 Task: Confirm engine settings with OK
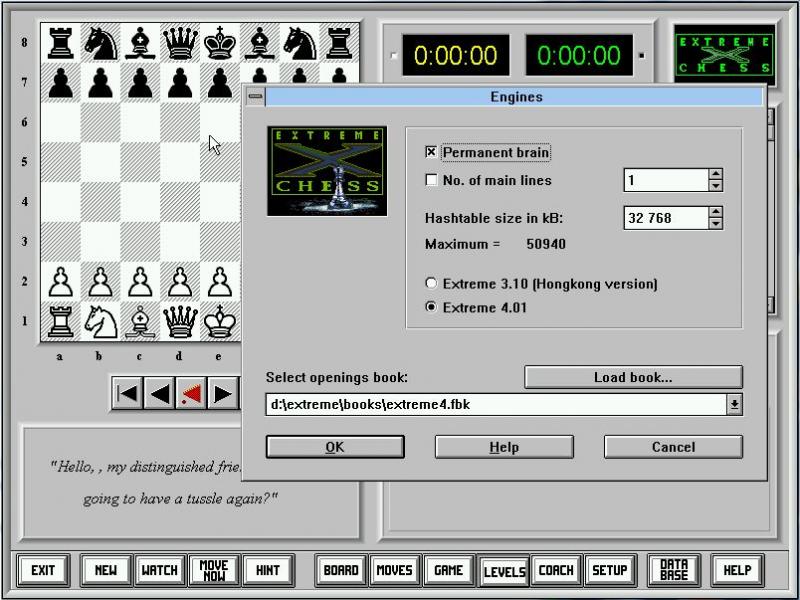[x=335, y=447]
